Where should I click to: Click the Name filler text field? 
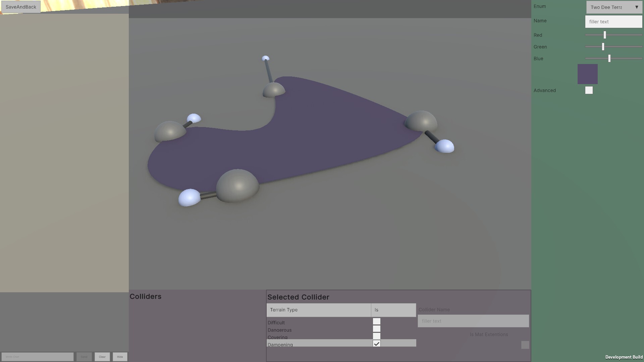(x=613, y=21)
